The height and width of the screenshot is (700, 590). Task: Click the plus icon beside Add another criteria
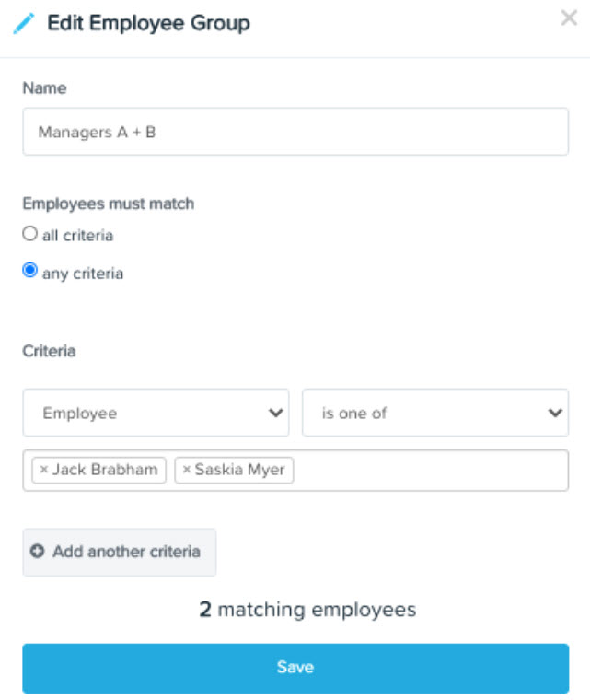point(37,552)
